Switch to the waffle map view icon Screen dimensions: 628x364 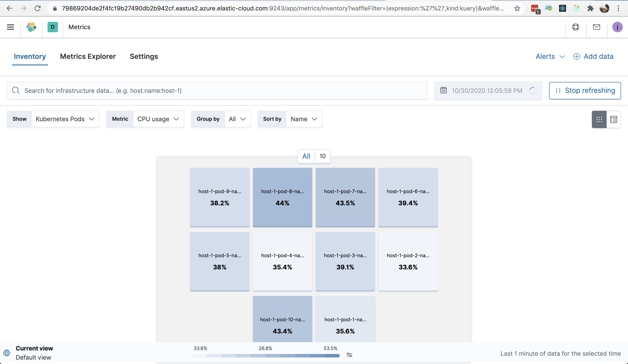coord(599,119)
